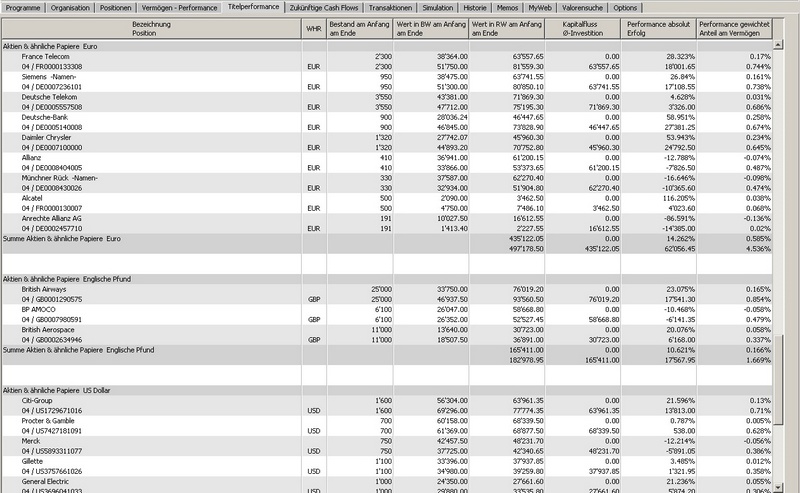
Task: Select the British Aerospace position
Action: point(387,335)
